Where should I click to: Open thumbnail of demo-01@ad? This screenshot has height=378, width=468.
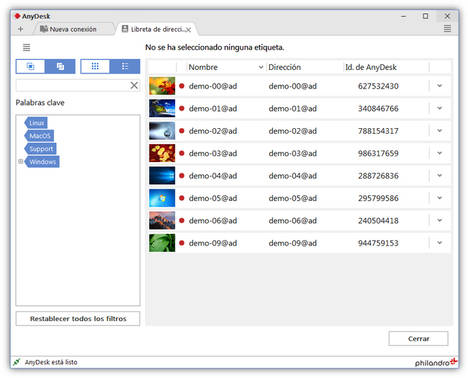tap(162, 108)
